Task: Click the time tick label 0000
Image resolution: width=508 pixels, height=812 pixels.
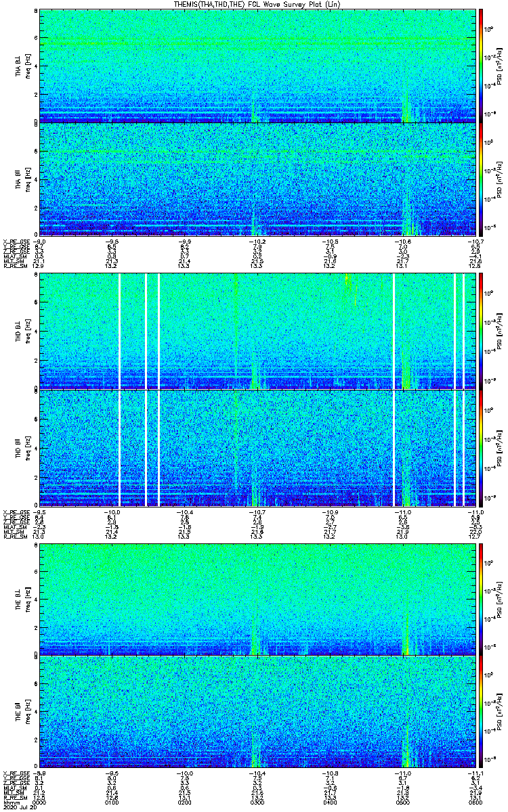Action: tap(39, 802)
